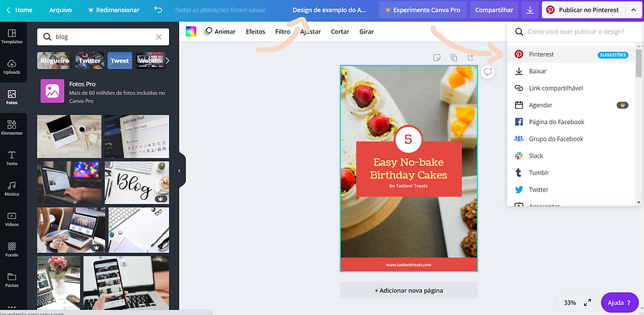Clear the blog search text
Screen dimensions: 644x315
click(x=159, y=37)
